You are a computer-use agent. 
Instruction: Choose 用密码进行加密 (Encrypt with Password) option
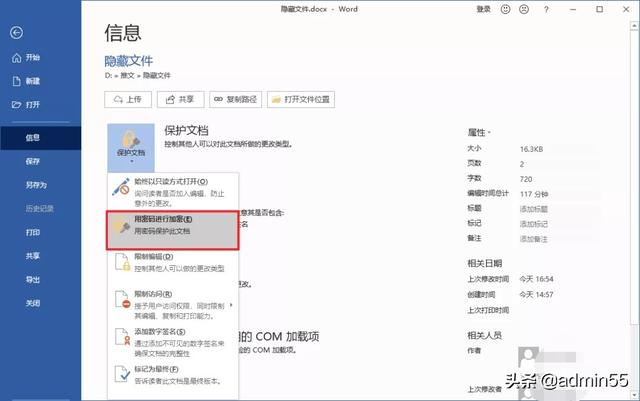172,230
